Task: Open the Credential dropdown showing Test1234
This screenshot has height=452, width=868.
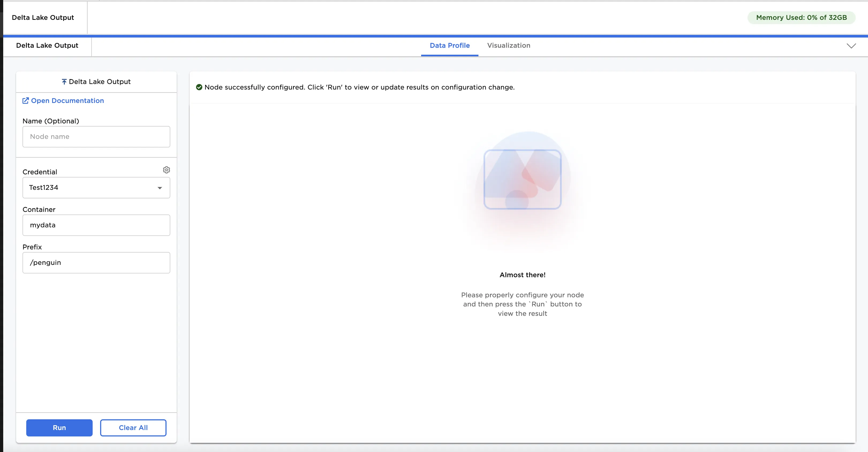Action: [x=91, y=188]
